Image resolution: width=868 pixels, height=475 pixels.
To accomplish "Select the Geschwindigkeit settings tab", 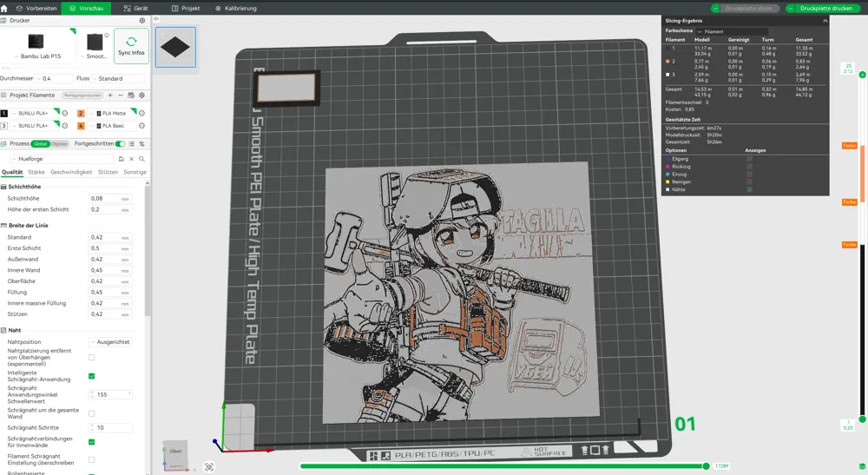I will [71, 172].
